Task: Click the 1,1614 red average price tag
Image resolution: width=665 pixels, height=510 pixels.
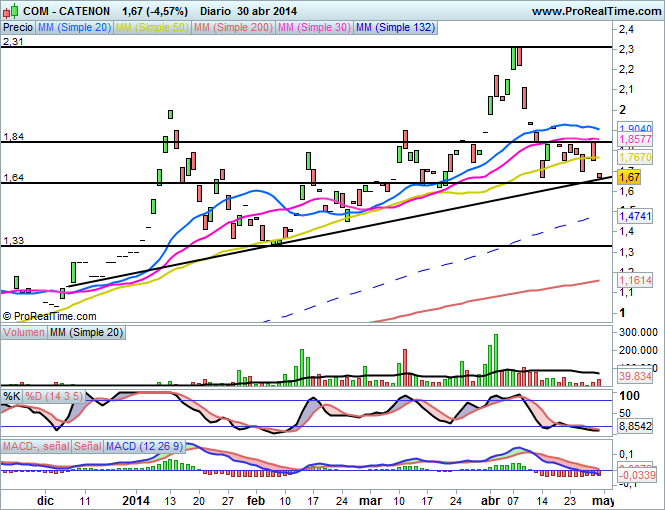Action: [635, 280]
